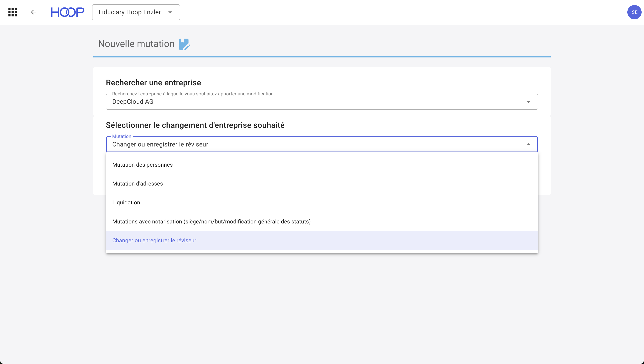Click the DeepCloud AG search field text
The image size is (644, 364).
coord(133,102)
